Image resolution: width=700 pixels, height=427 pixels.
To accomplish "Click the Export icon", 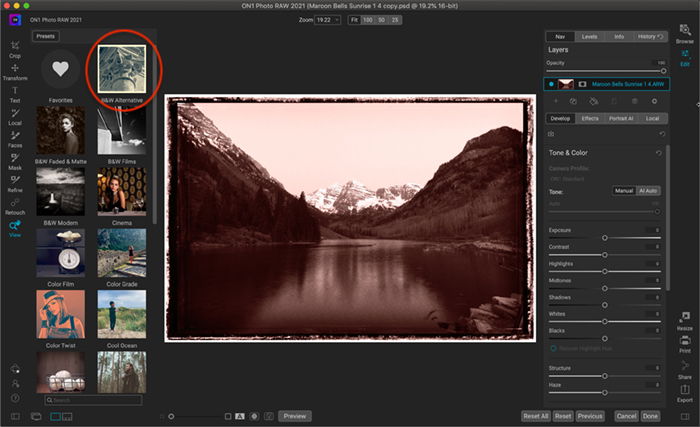I will click(x=684, y=392).
